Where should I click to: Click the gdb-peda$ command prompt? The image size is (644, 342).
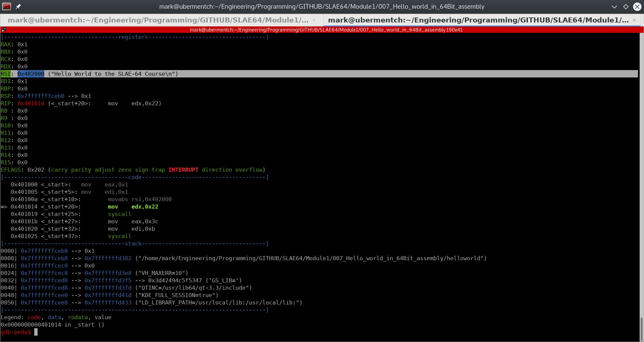(16, 332)
